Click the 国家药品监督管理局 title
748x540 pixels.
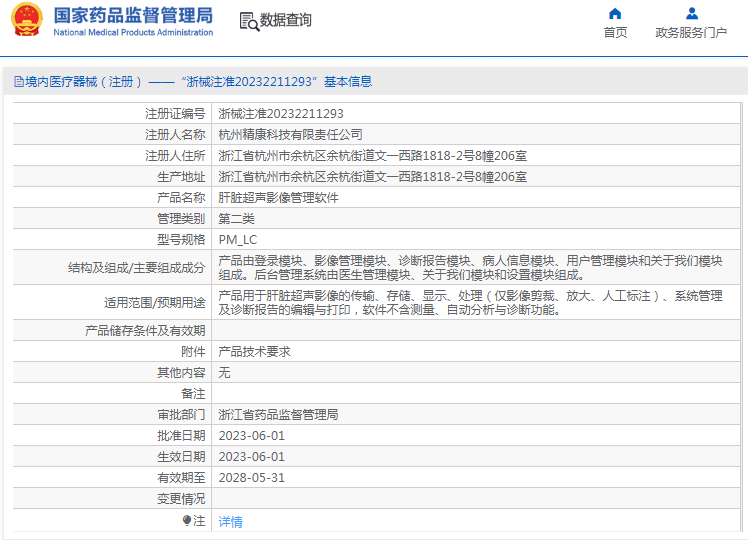coord(133,16)
